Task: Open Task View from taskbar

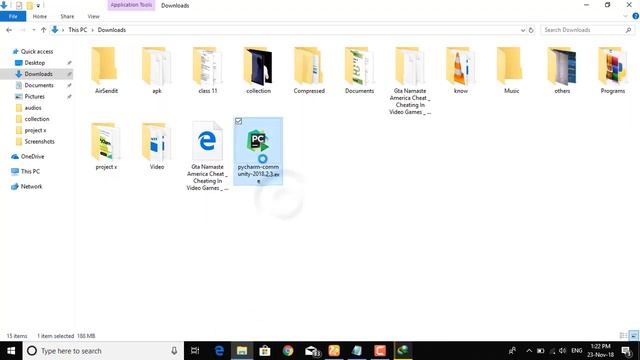Action: tap(195, 351)
